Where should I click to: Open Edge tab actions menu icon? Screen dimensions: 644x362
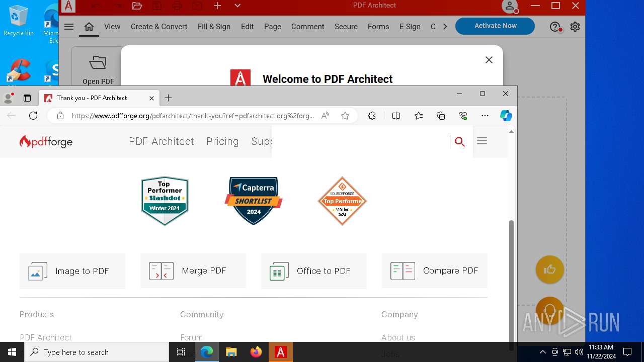[27, 98]
